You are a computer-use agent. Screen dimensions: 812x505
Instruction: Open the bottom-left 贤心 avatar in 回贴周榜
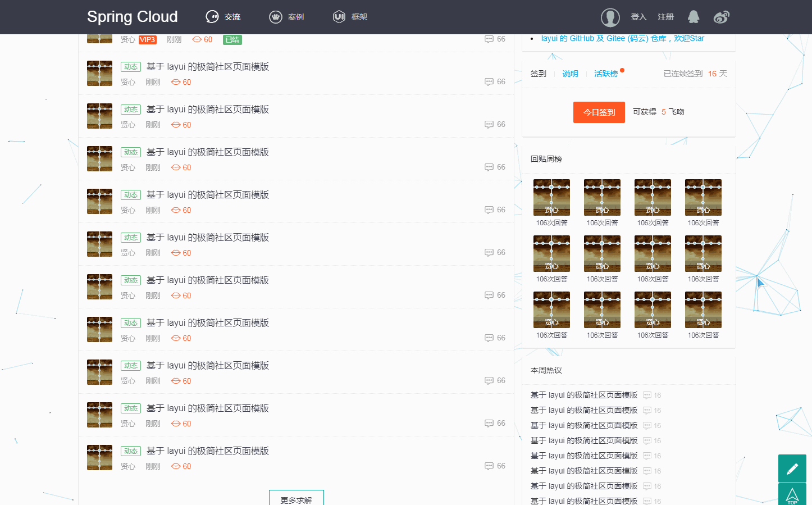[551, 310]
